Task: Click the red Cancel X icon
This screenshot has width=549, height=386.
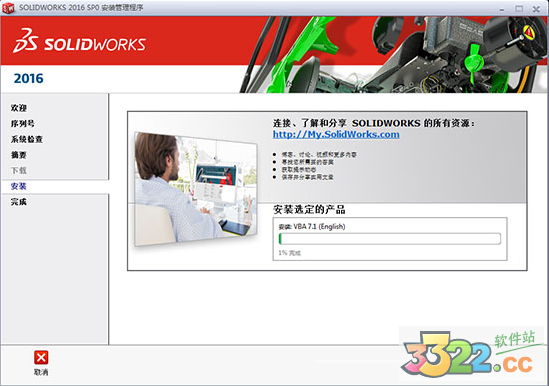Action: [x=41, y=357]
